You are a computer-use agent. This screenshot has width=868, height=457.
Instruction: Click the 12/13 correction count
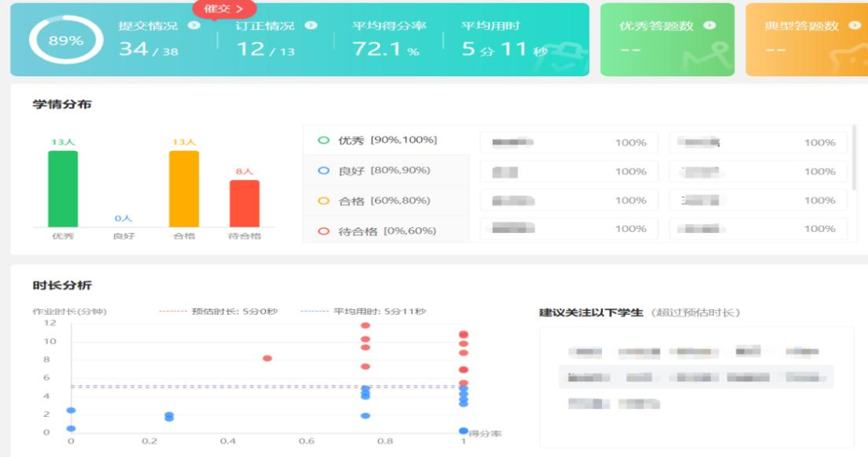tap(265, 50)
